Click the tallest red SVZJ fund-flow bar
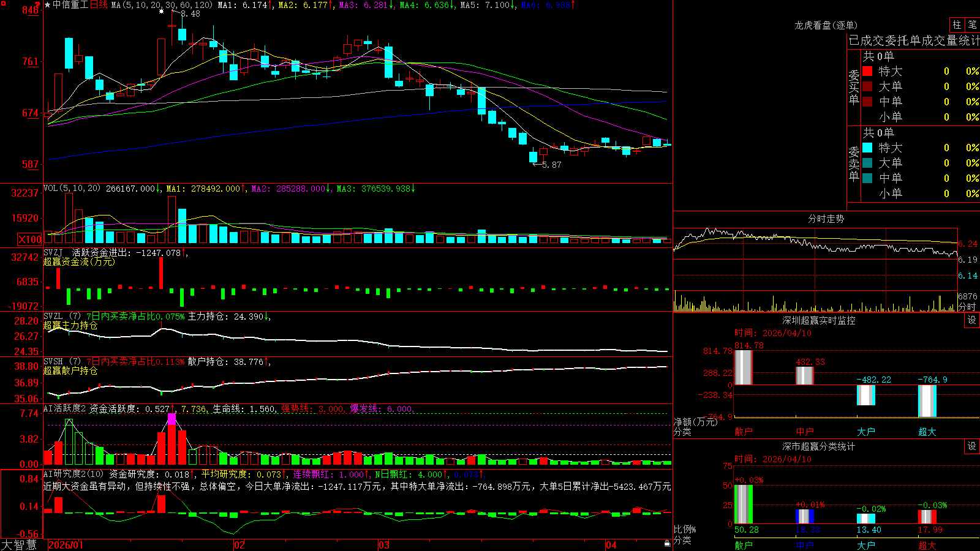980x551 pixels. click(161, 273)
